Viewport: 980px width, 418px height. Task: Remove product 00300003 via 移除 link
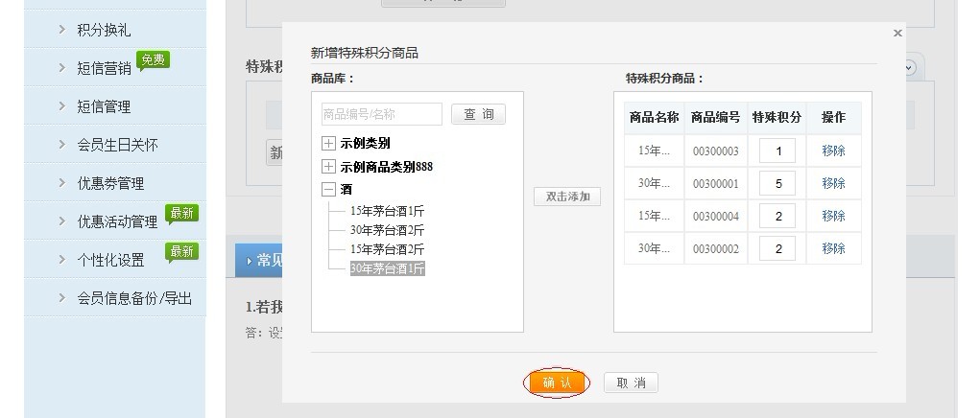833,151
